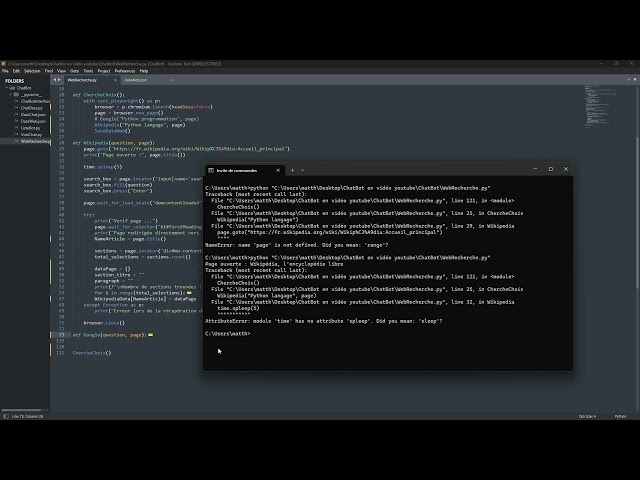Screen dimensions: 640x480
Task: Click the Python syntax selector in status bar
Action: pyautogui.click(x=620, y=416)
